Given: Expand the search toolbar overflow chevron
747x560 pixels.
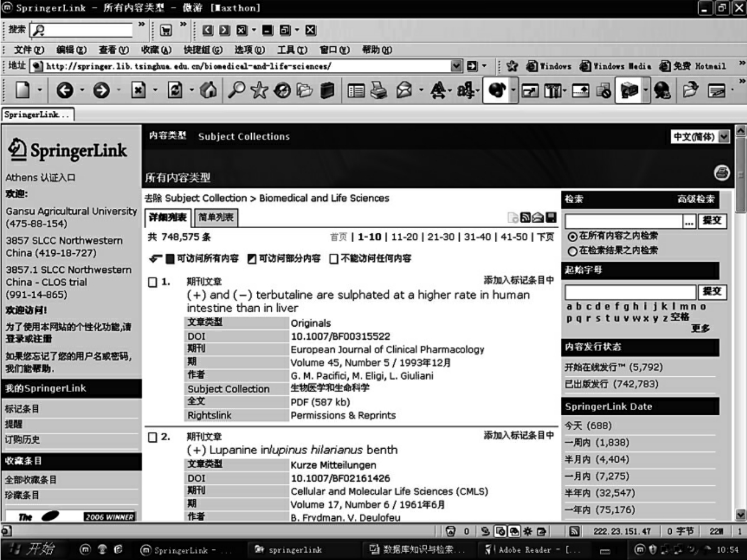Looking at the screenshot, I should coord(141,24).
